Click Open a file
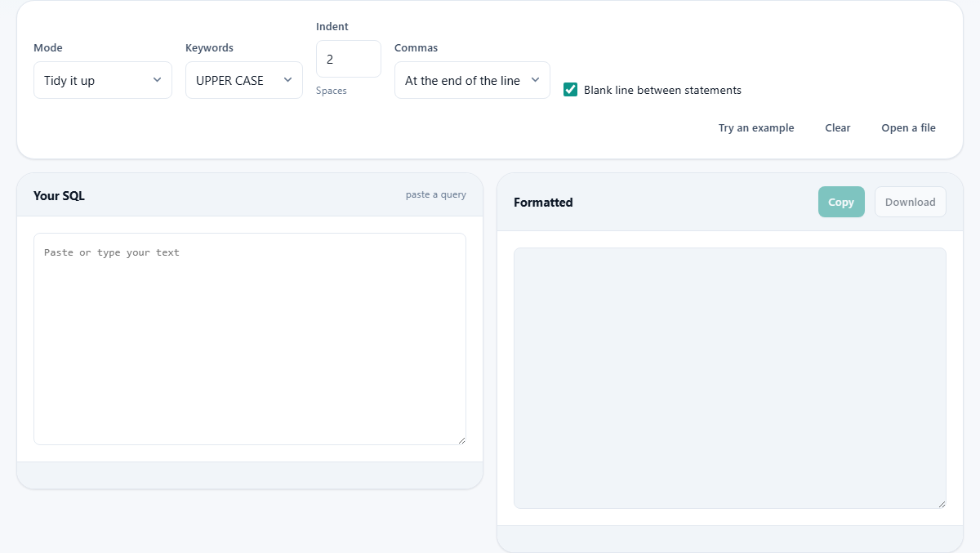The width and height of the screenshot is (980, 553). (x=908, y=128)
